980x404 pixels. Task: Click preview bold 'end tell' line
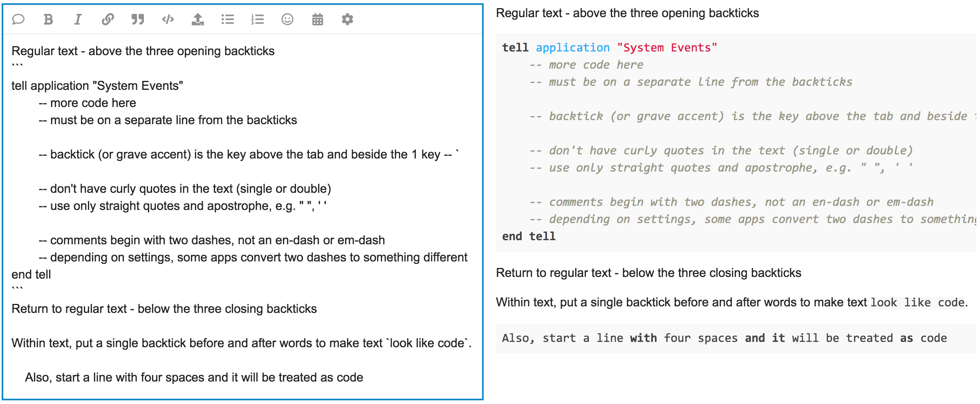(x=529, y=237)
